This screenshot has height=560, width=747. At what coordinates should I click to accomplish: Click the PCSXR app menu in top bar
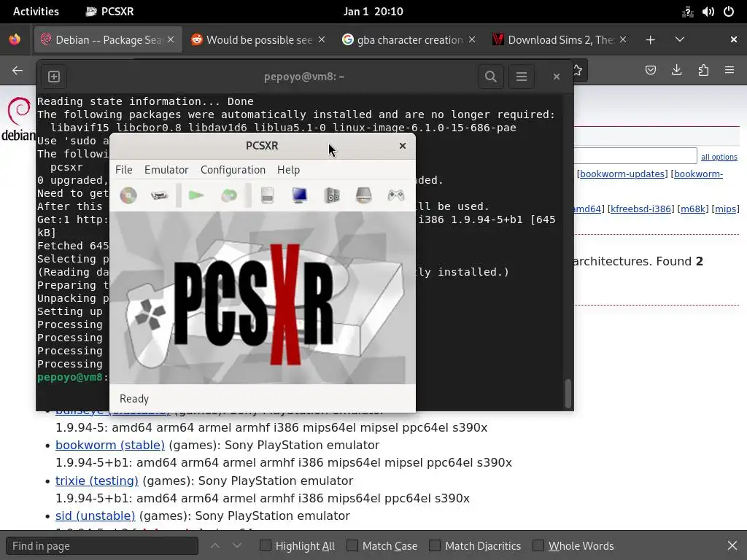pos(110,12)
